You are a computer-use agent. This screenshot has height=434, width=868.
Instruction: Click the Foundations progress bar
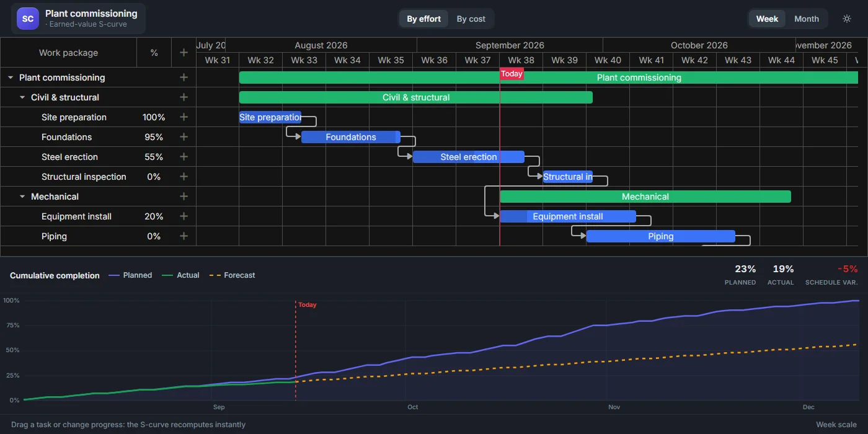[351, 137]
